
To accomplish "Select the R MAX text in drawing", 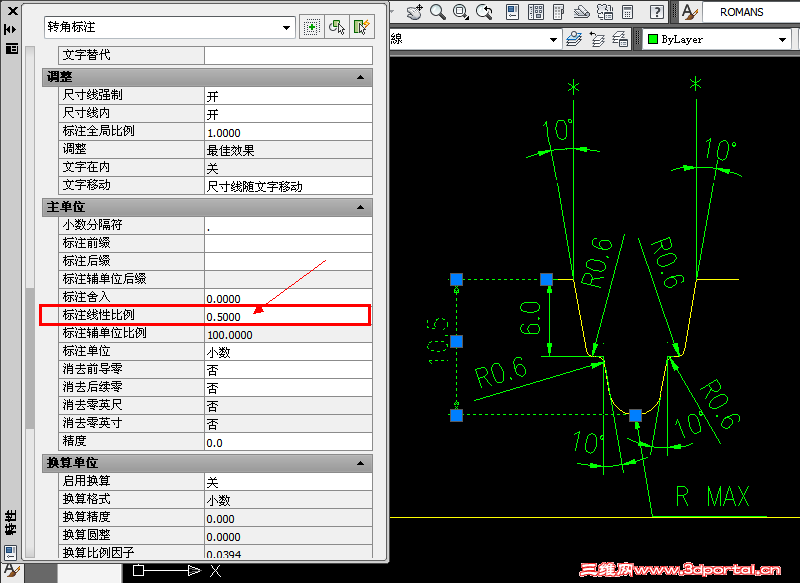I will [712, 496].
